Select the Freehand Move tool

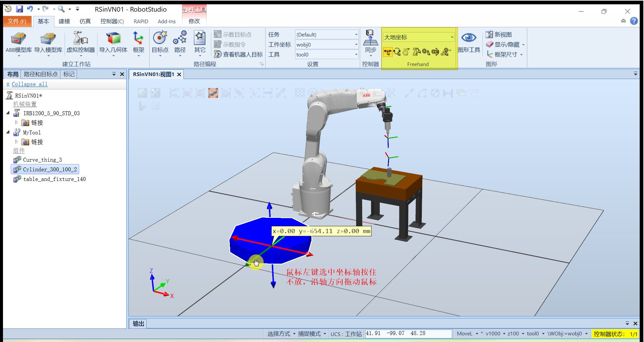(387, 52)
